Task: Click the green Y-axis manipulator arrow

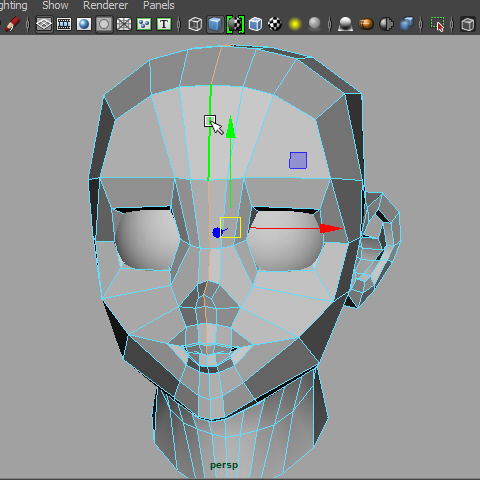Action: tap(231, 128)
